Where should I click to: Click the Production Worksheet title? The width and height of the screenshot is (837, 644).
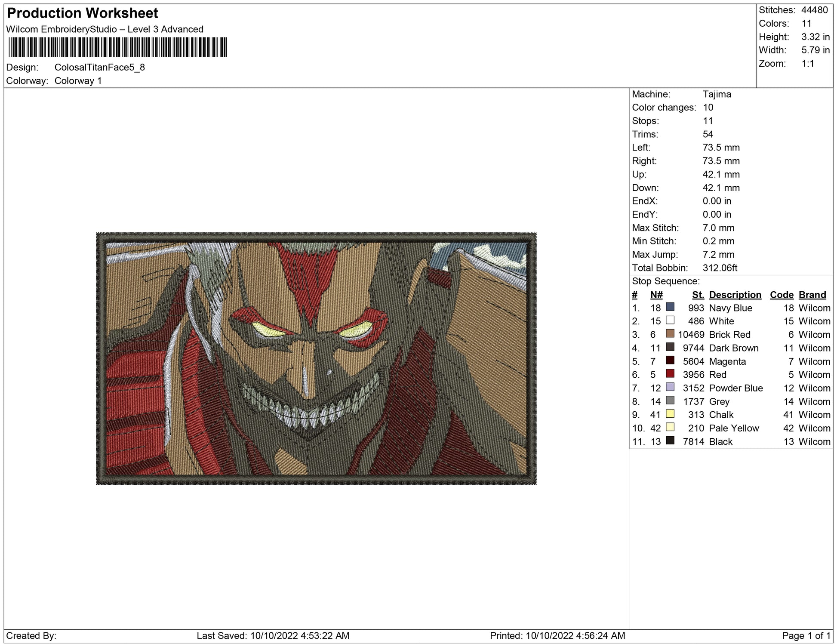(x=83, y=13)
